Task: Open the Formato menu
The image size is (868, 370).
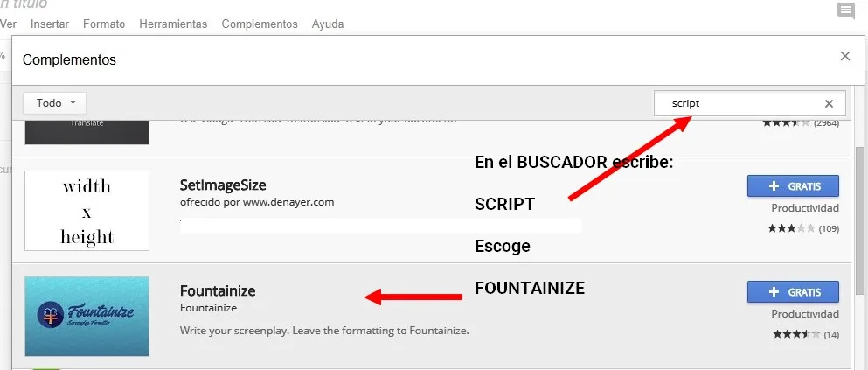Action: pyautogui.click(x=103, y=24)
